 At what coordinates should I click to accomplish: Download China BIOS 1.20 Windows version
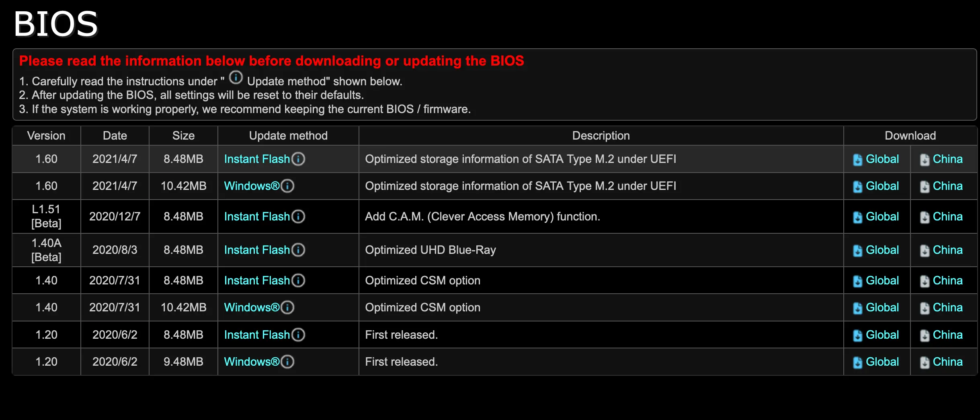pos(947,362)
